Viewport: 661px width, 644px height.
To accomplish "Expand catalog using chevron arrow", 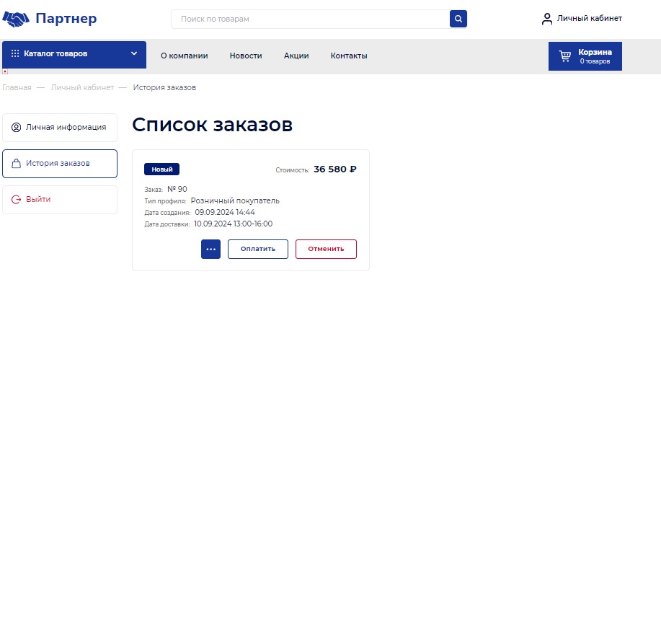I will coord(134,53).
